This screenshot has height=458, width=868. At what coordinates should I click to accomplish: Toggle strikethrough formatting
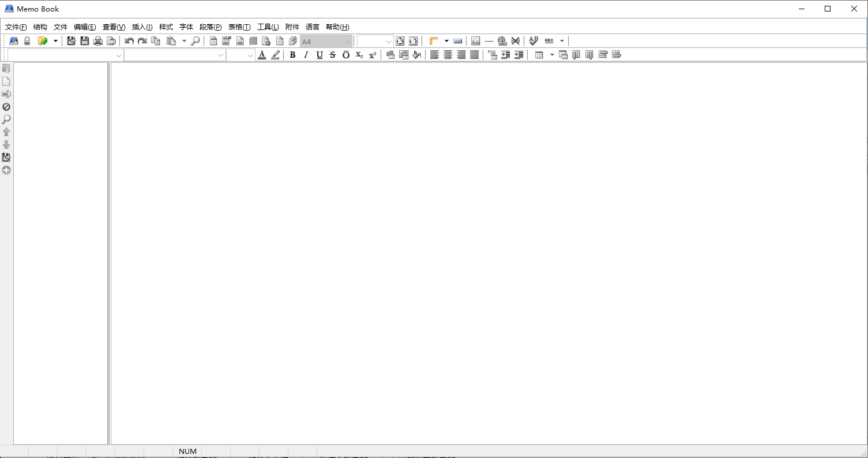(x=332, y=55)
